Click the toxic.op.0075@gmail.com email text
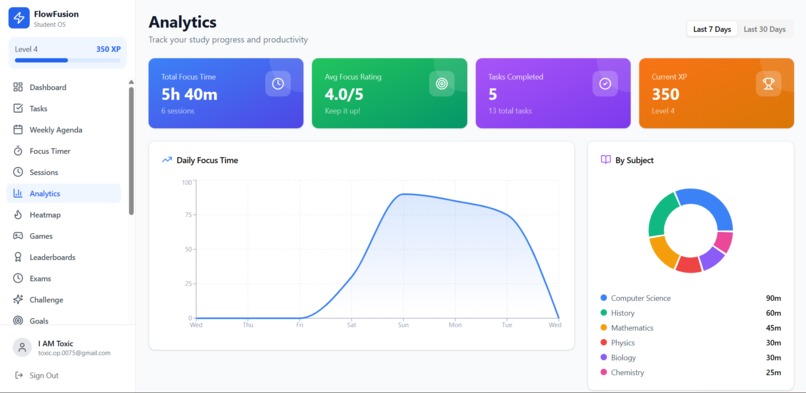Viewport: 806px width, 393px height. pos(74,353)
